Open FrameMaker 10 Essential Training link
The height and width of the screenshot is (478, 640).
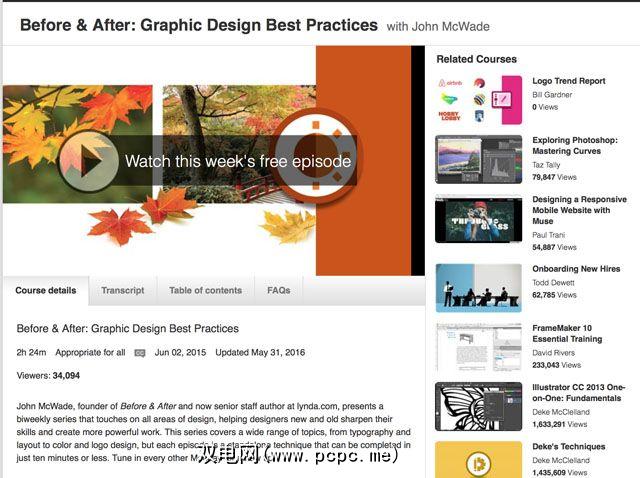point(567,333)
